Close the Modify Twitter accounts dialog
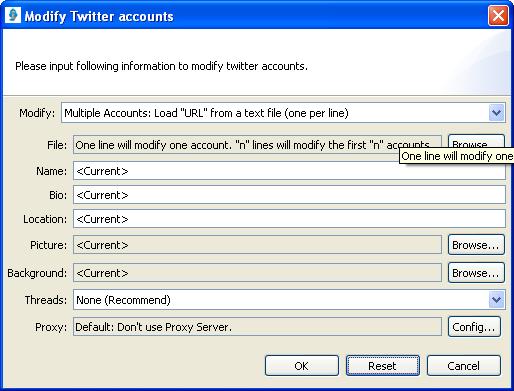514x391 pixels. pyautogui.click(x=498, y=15)
